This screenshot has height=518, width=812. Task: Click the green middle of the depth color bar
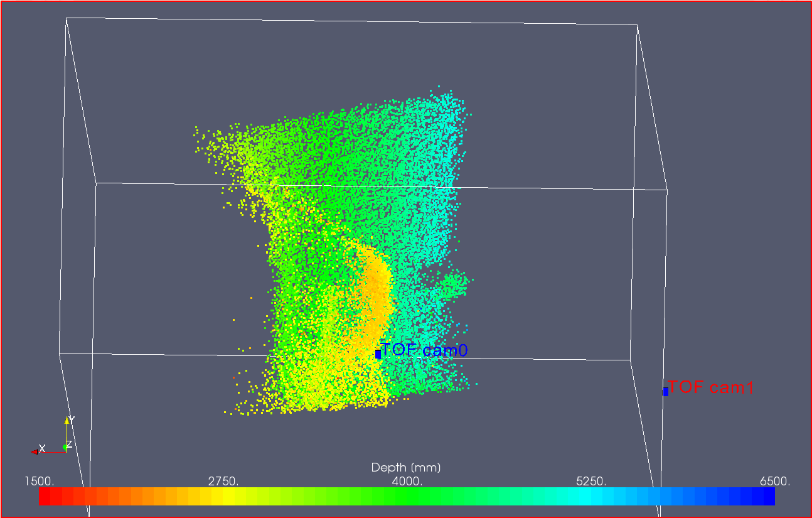click(x=407, y=496)
